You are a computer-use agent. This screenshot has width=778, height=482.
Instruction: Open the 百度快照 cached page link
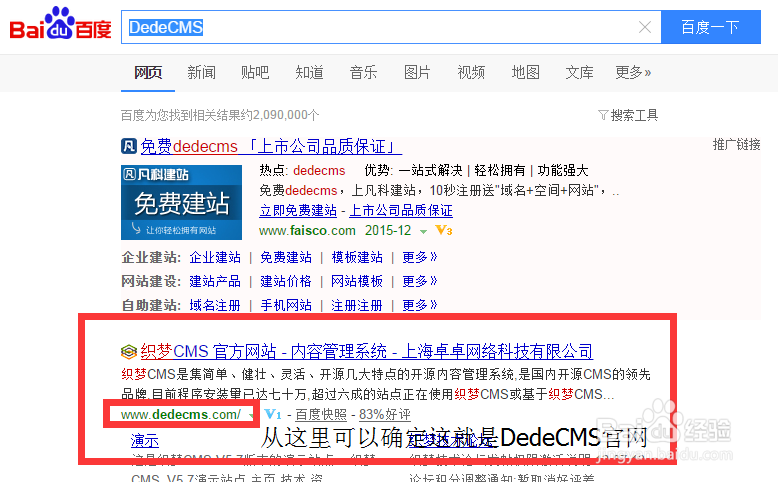[321, 414]
